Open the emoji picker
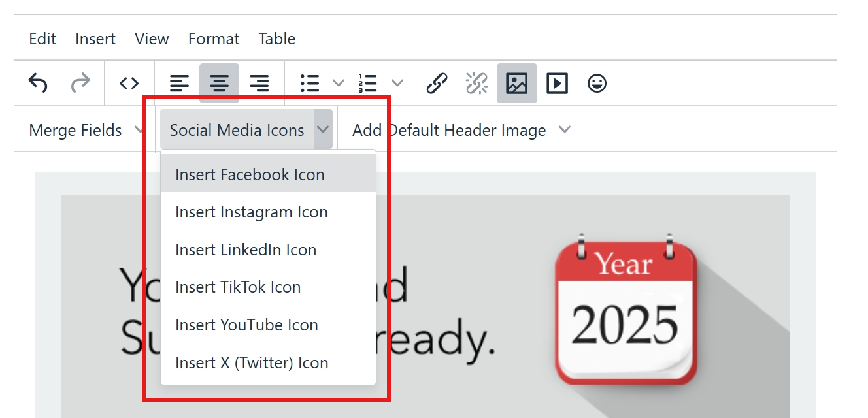Viewport: 868px width, 418px height. click(597, 84)
